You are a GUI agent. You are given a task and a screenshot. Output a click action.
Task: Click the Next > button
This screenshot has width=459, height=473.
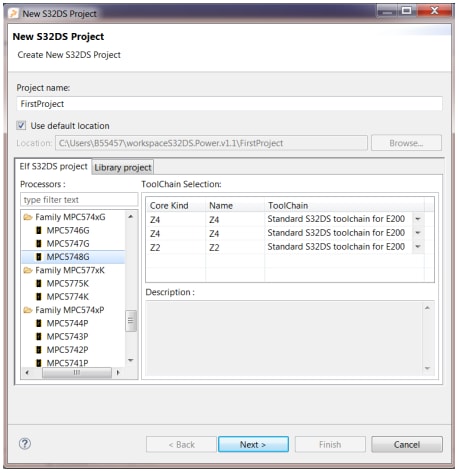tap(253, 444)
